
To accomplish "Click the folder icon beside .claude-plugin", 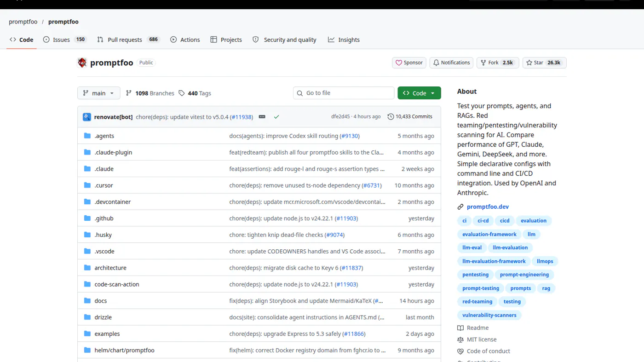I will (x=87, y=152).
